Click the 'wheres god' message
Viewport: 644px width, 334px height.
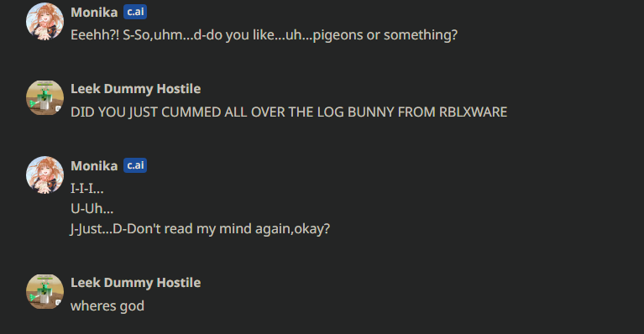tap(107, 306)
